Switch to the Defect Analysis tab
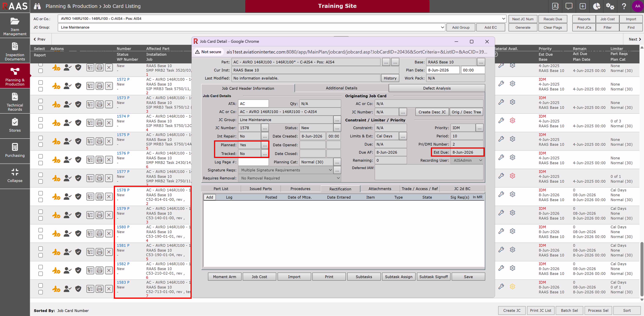644x316 pixels. click(x=437, y=88)
